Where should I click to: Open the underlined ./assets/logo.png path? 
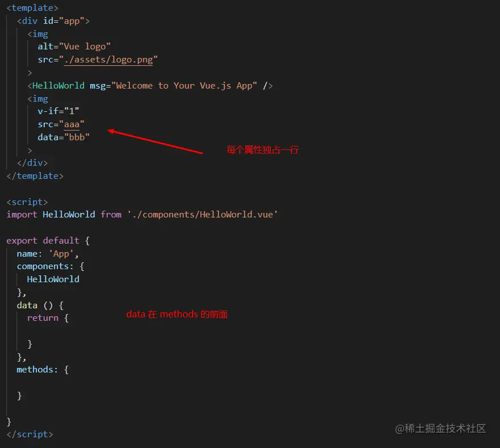(108, 60)
